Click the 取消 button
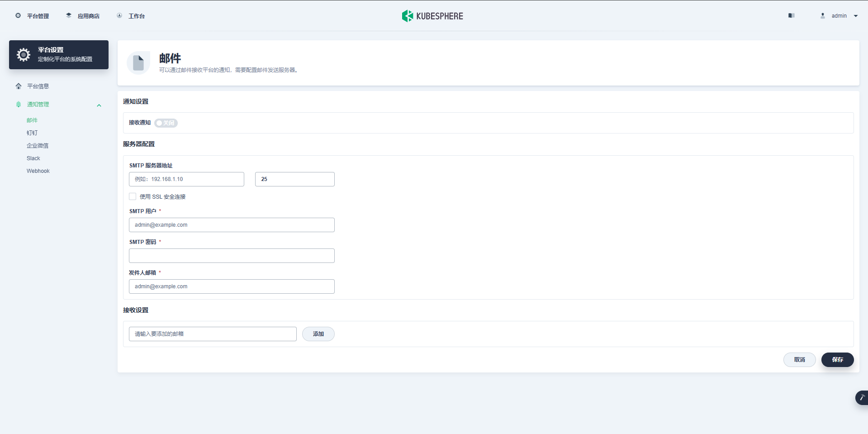The image size is (868, 434). point(800,360)
